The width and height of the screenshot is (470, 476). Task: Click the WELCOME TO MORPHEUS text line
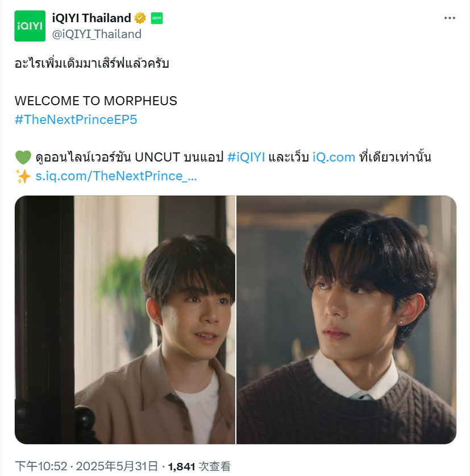pos(96,101)
